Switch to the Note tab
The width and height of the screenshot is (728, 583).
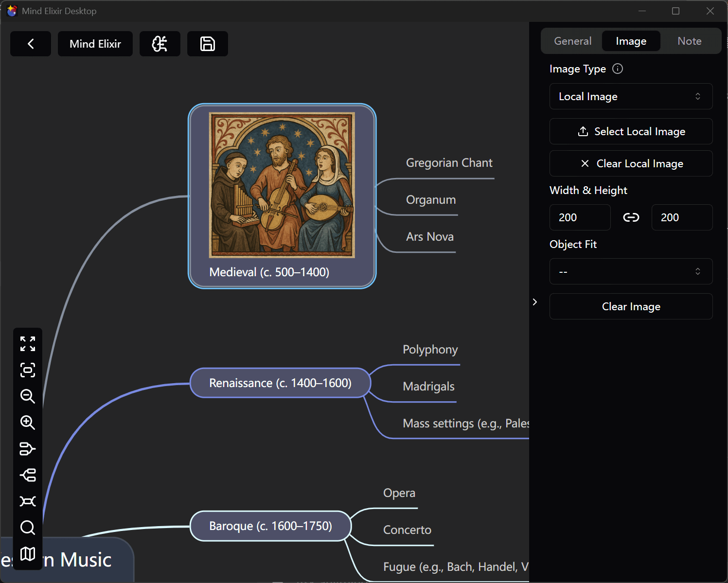point(689,41)
